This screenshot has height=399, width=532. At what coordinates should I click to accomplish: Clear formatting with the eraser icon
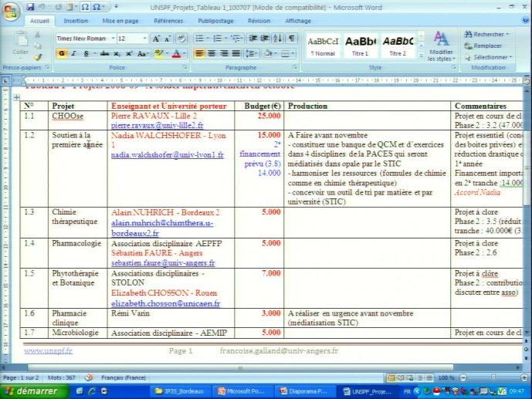181,39
